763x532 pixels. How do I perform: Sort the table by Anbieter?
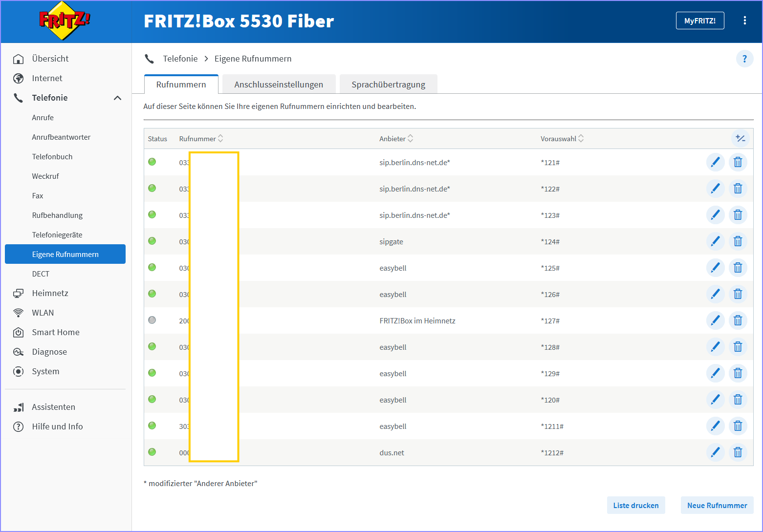(x=396, y=139)
